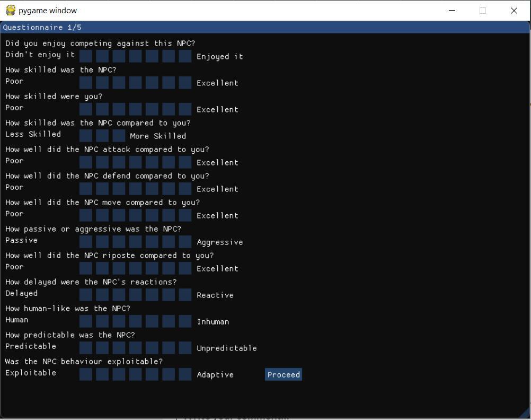Mark the NPC as Unpredictable
Viewport: 531px width, 420px height.
click(185, 347)
